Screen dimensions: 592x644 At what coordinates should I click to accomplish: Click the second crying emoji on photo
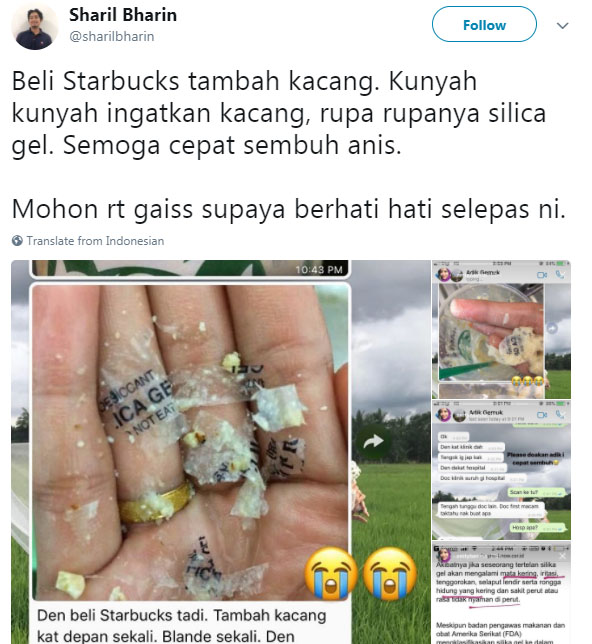pyautogui.click(x=390, y=573)
